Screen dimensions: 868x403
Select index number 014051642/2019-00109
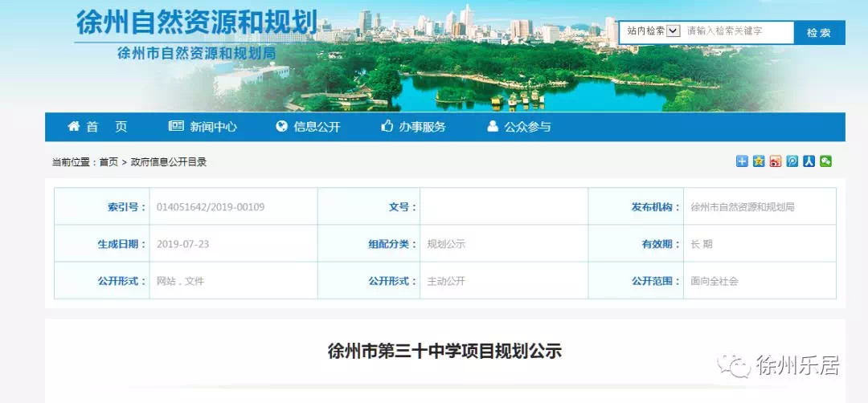click(211, 207)
